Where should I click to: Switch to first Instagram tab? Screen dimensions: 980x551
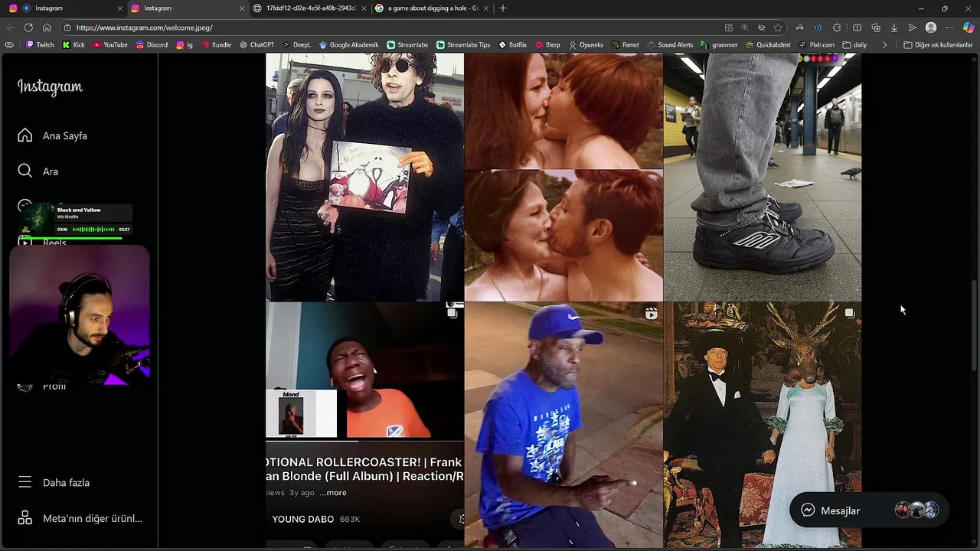coord(64,8)
